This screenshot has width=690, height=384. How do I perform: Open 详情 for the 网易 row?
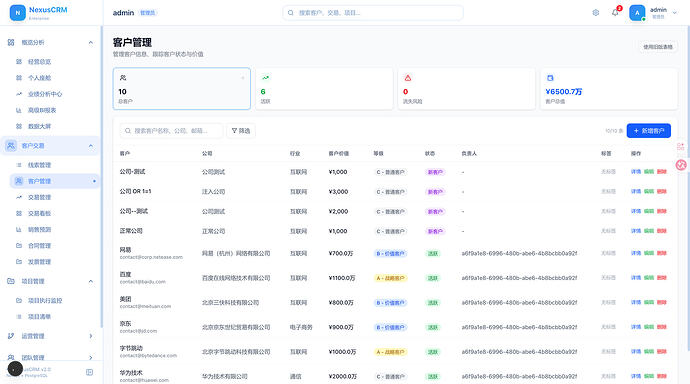click(x=636, y=253)
